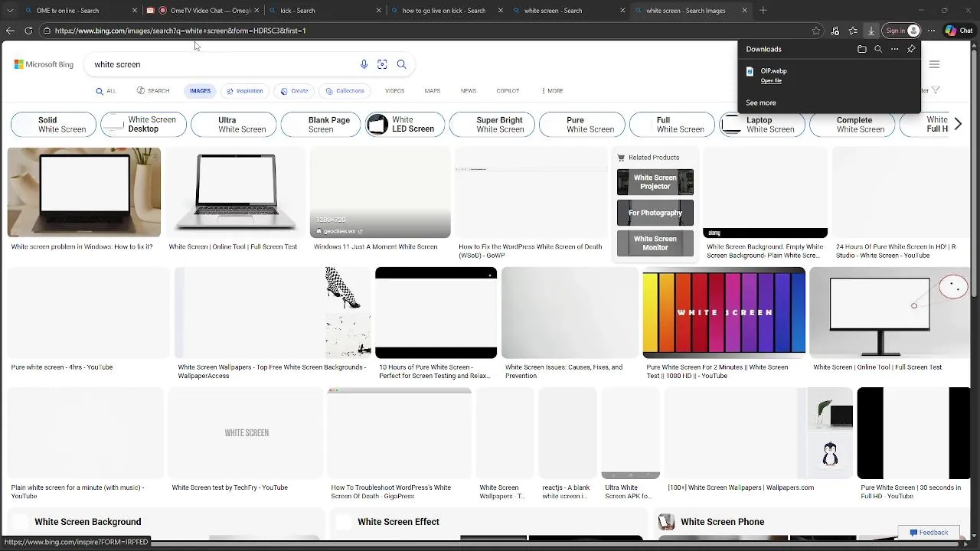Go to COPILOT results

[508, 90]
